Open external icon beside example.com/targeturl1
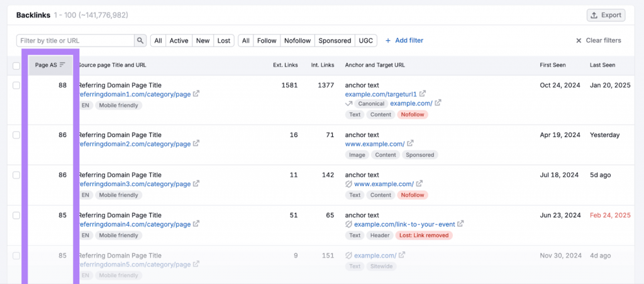 [x=423, y=94]
